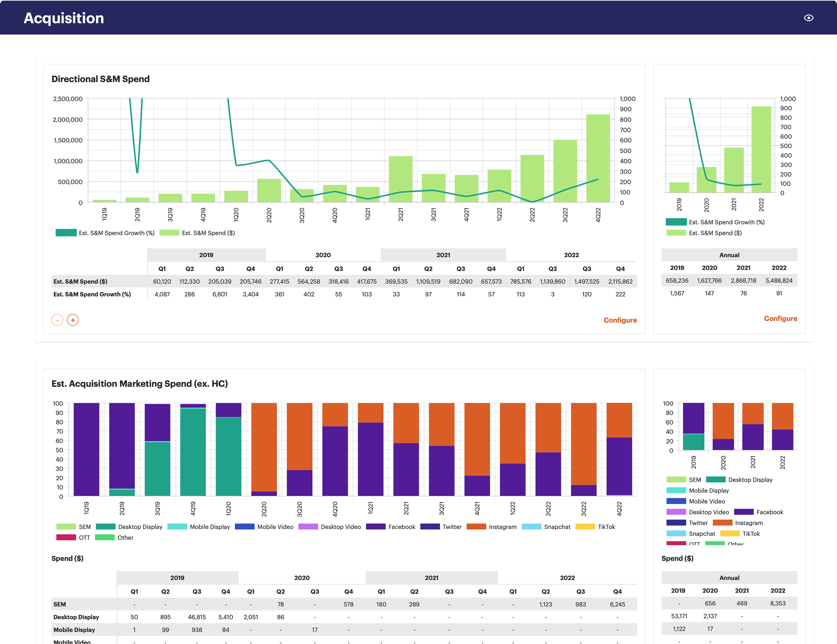This screenshot has width=837, height=644.
Task: Toggle Facebook legend in quarterly acquisition chart
Action: tap(390, 527)
